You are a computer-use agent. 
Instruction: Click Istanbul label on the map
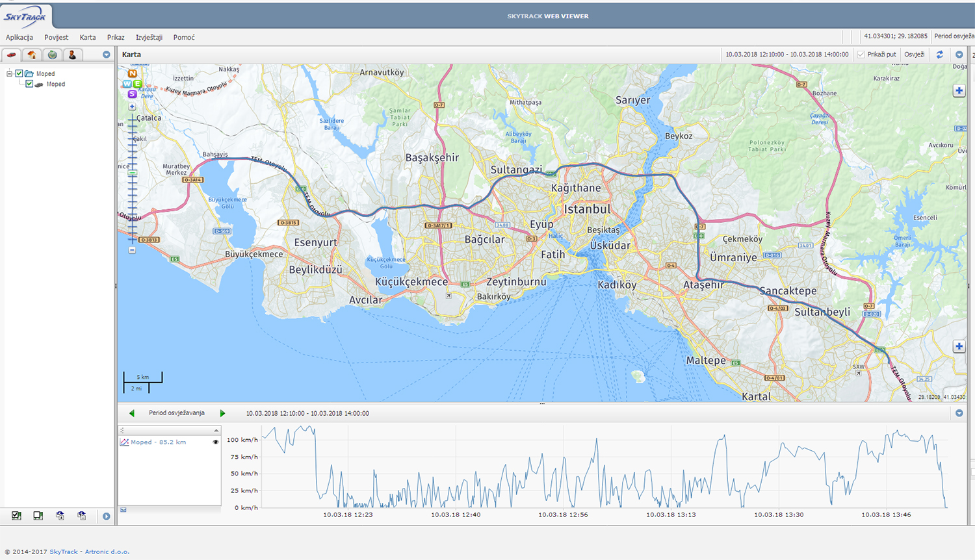[x=588, y=209]
